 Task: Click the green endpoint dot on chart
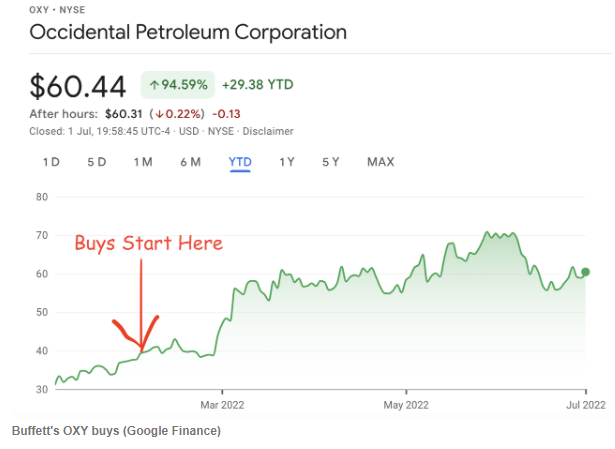click(585, 272)
